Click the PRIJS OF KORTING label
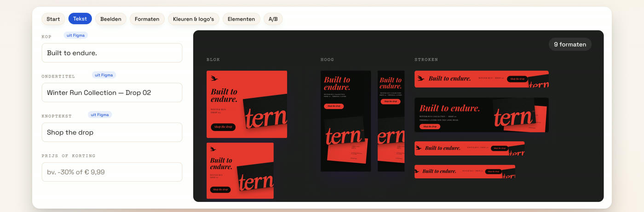 click(69, 156)
